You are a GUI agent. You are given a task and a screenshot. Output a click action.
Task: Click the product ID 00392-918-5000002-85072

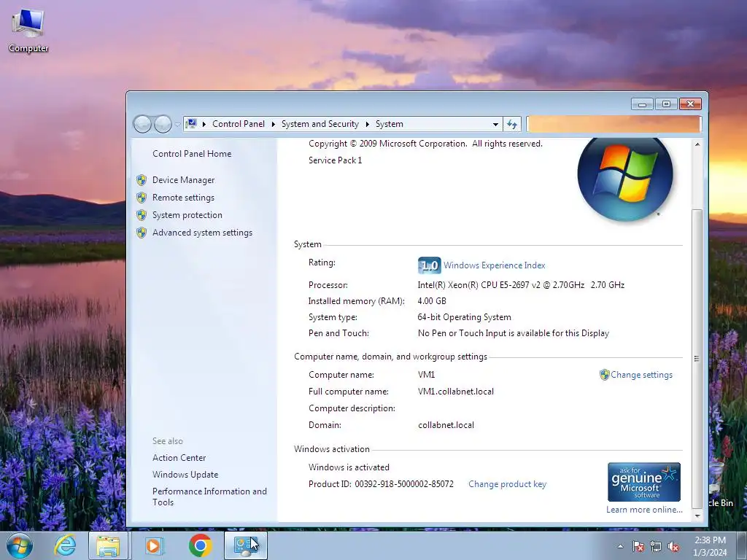coord(404,484)
